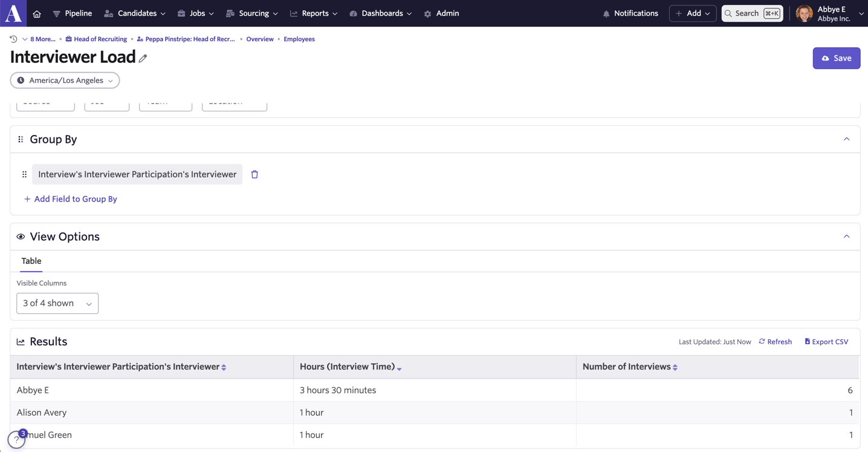Sort by the Interviewer column arrows

(224, 367)
